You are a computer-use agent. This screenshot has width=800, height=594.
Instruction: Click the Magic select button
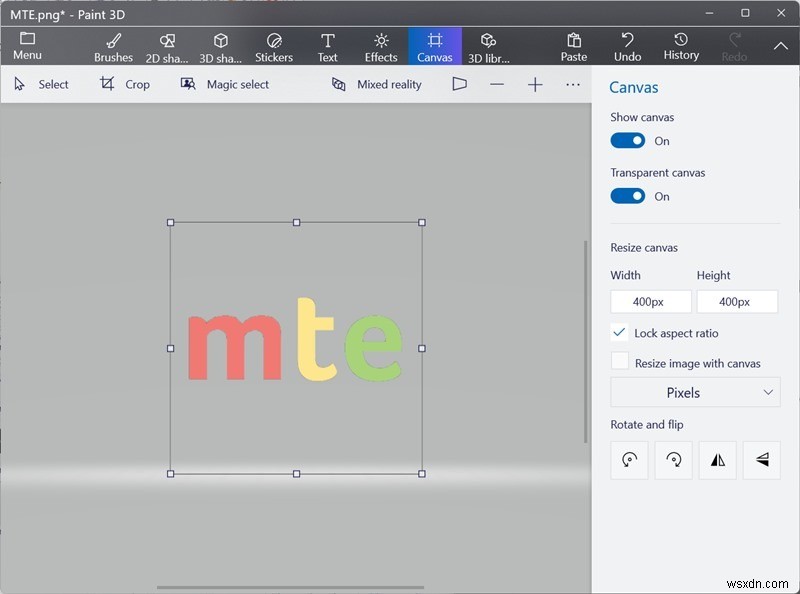point(227,84)
